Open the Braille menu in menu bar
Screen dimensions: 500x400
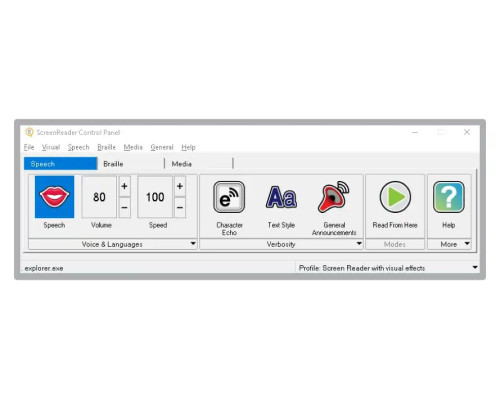coord(106,147)
